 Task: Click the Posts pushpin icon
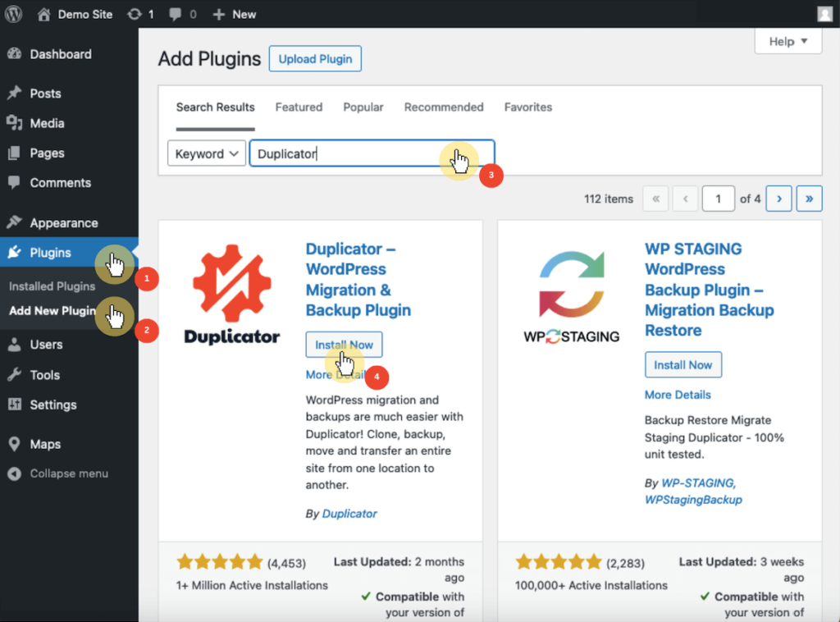(15, 94)
